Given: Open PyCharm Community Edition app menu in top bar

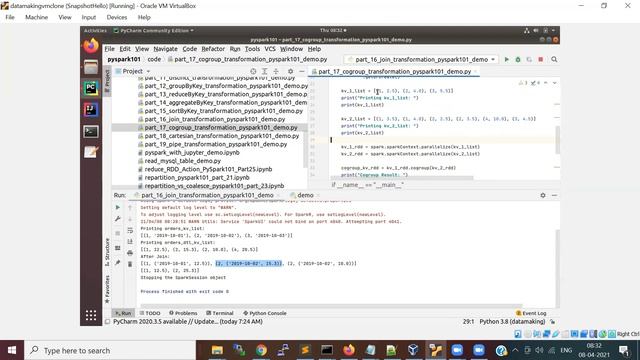Looking at the screenshot, I should click(153, 31).
